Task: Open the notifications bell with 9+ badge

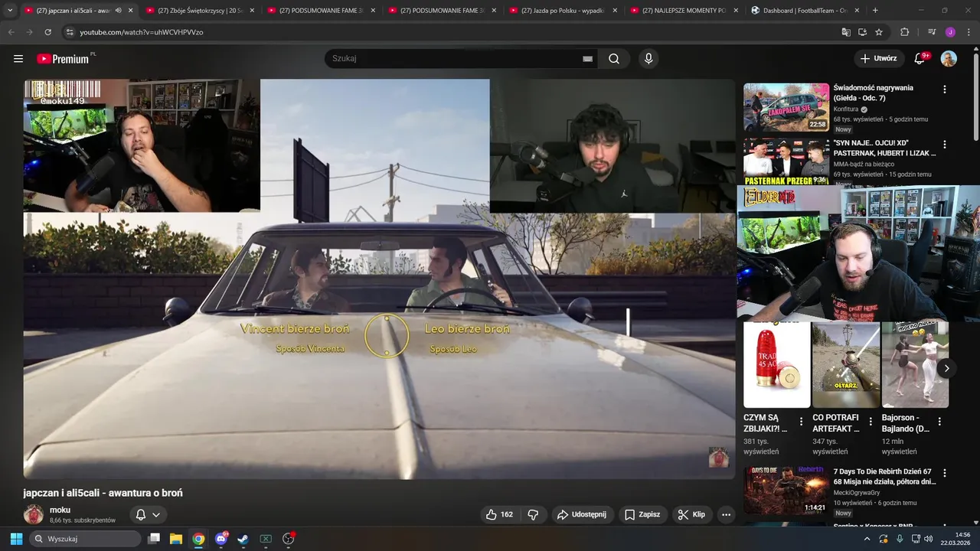Action: point(920,59)
